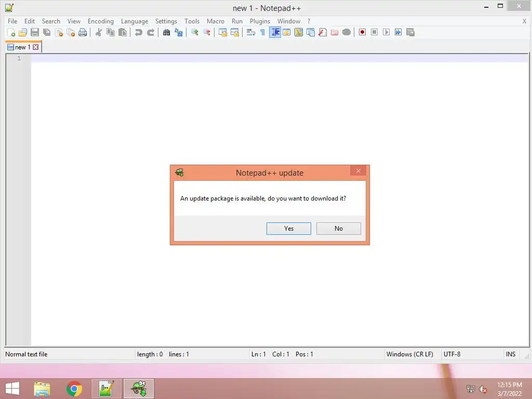The height and width of the screenshot is (399, 532).
Task: Click the Replace toolbar icon
Action: click(x=179, y=32)
